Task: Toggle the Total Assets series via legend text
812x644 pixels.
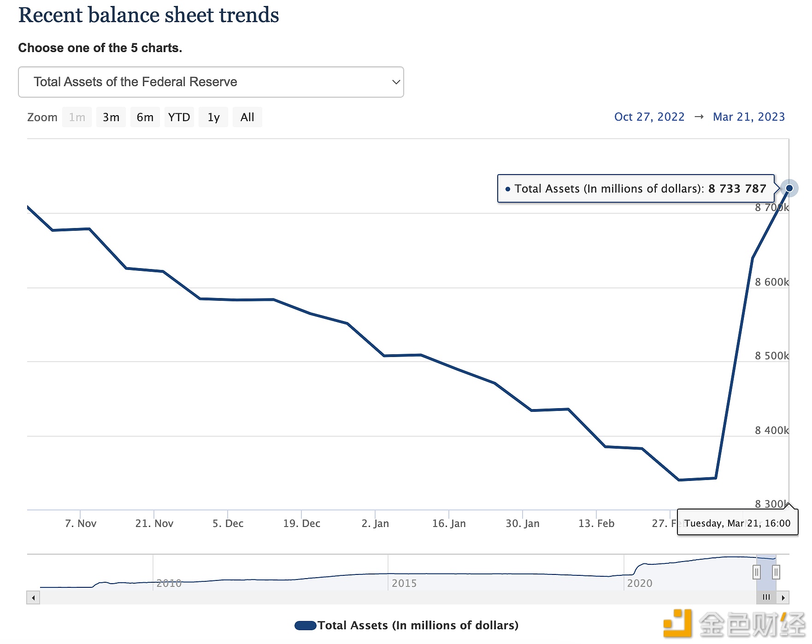Action: coord(418,625)
